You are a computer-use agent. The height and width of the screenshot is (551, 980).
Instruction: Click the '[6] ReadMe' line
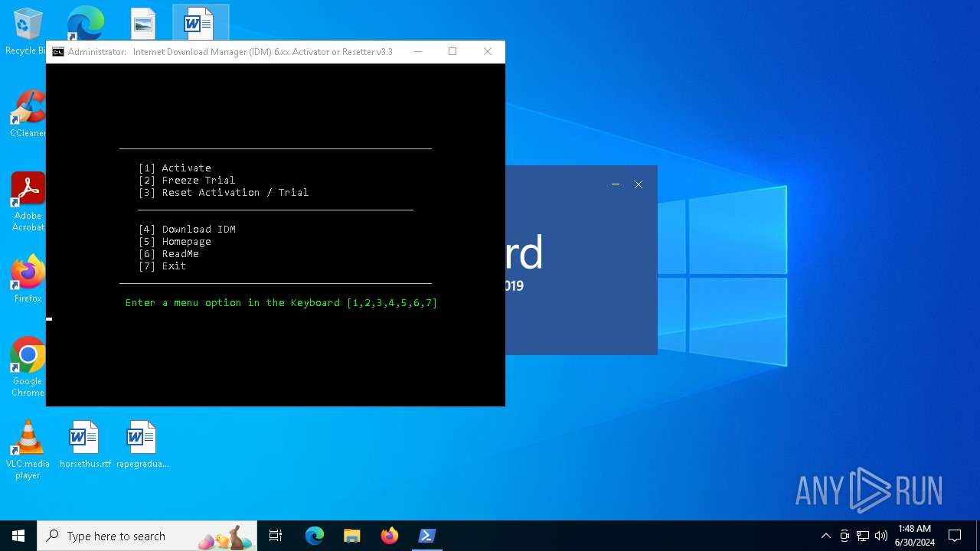click(x=168, y=254)
